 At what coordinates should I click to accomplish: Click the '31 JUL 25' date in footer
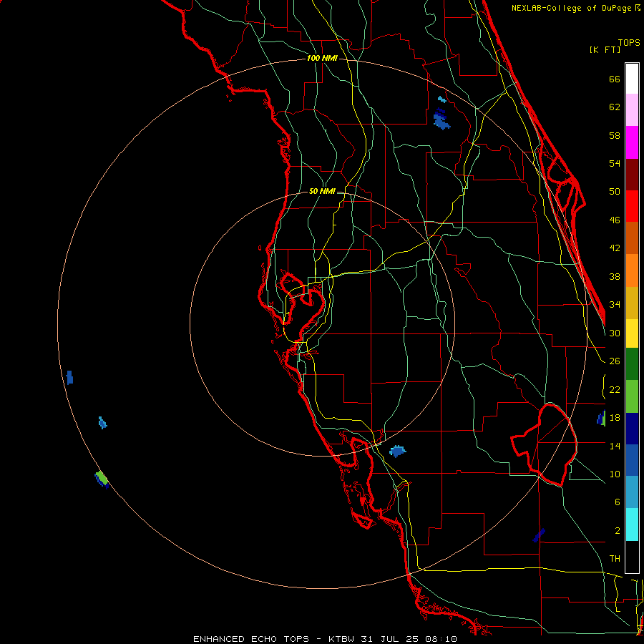coord(389,639)
